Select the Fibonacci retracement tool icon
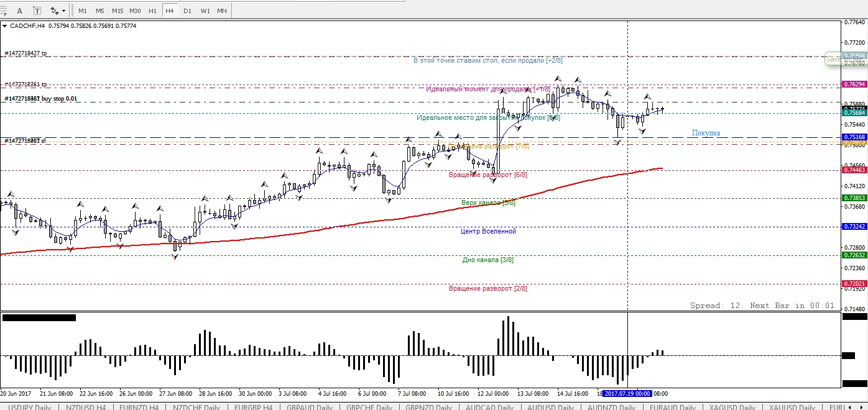Viewport: 868px width, 410px height. [x=4, y=11]
